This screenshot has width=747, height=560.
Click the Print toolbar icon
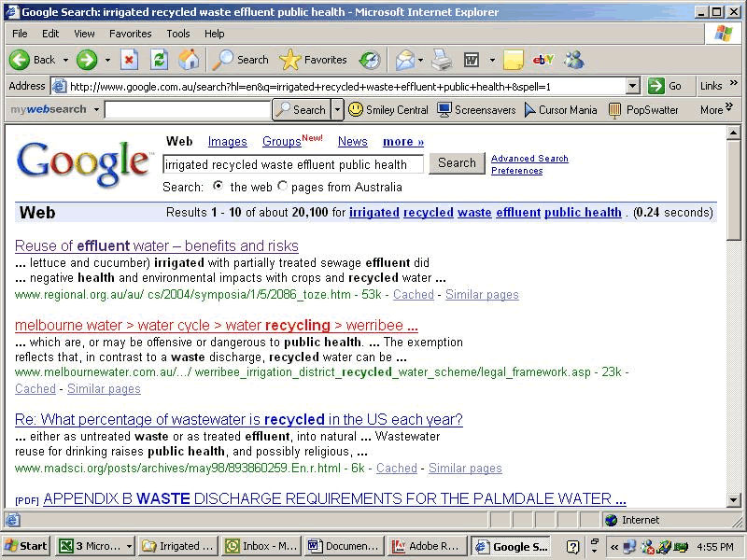[x=442, y=60]
